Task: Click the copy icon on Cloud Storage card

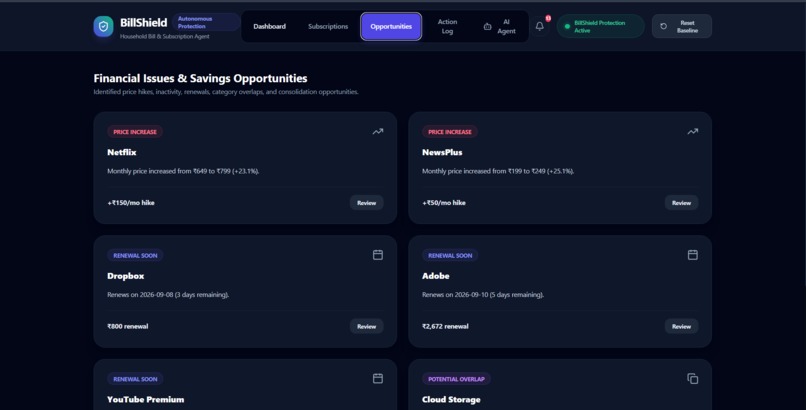Action: tap(693, 379)
